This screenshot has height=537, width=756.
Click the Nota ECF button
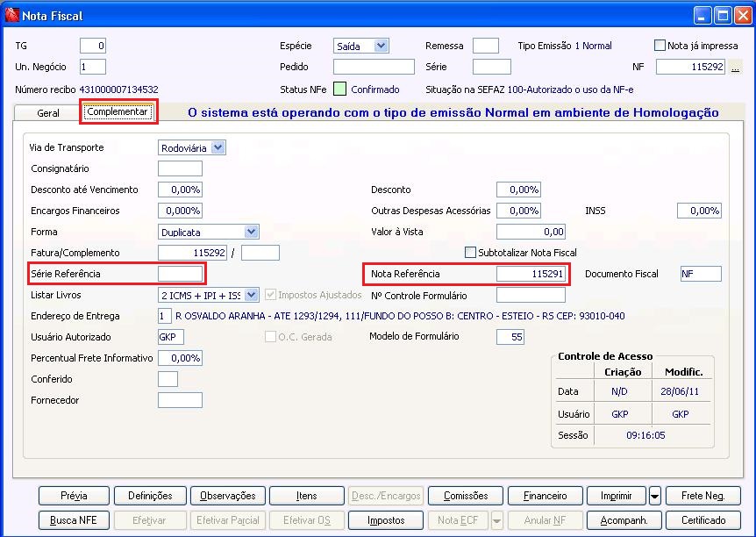458,520
